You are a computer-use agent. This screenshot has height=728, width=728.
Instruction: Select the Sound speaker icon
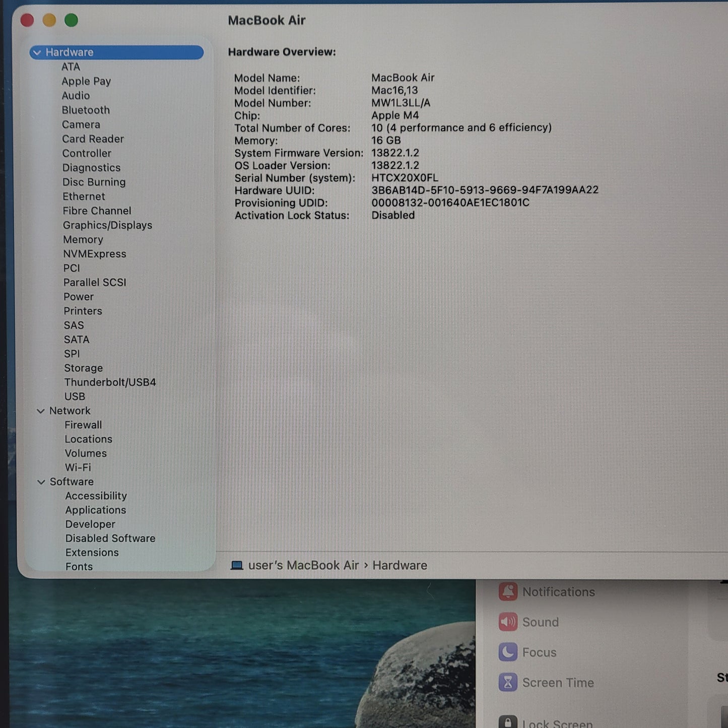pyautogui.click(x=509, y=622)
